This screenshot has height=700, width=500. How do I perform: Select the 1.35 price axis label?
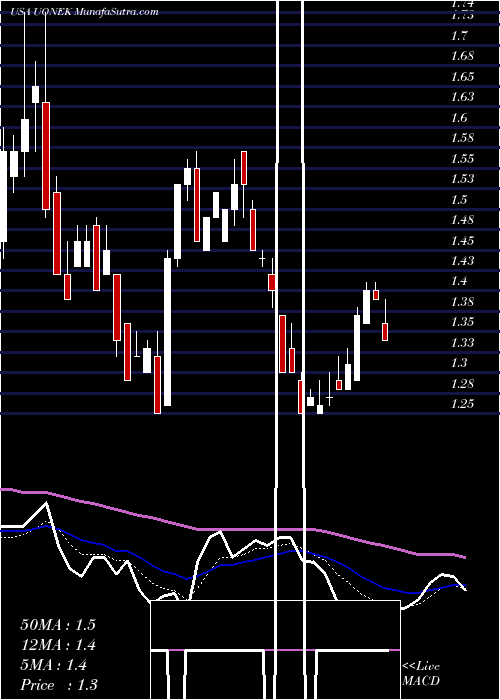(462, 322)
